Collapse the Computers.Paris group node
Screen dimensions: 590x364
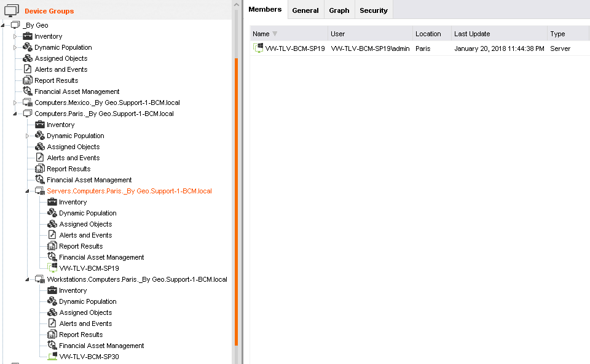(x=15, y=114)
